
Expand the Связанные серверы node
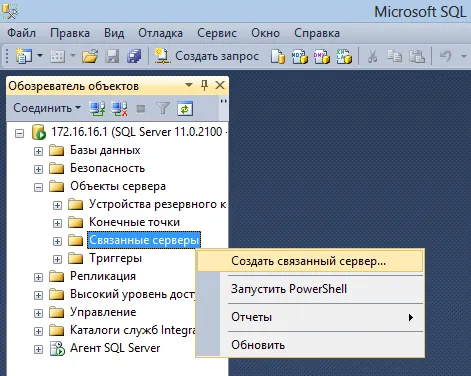point(57,241)
